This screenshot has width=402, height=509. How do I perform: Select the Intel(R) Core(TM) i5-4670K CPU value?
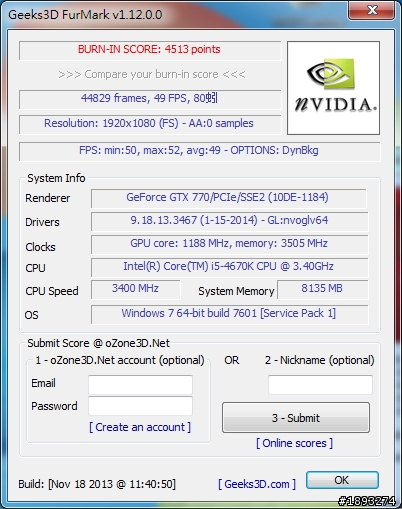(x=228, y=266)
